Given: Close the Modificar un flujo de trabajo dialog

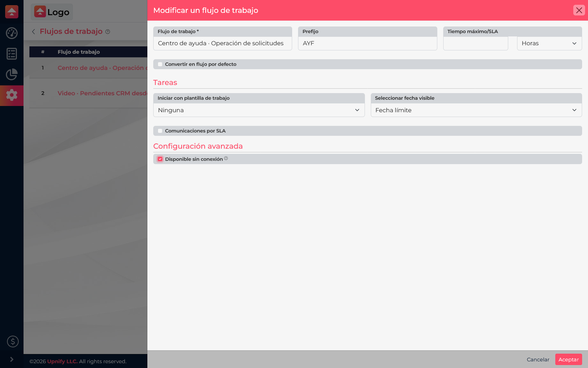Looking at the screenshot, I should click(x=579, y=10).
